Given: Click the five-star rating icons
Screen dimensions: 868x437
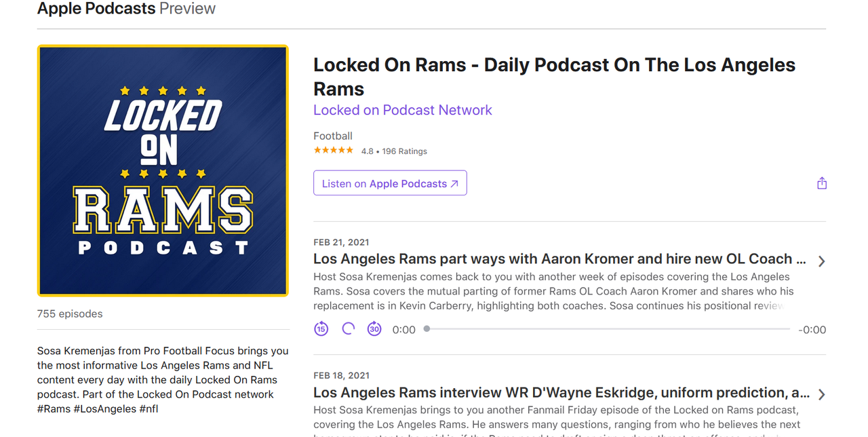Looking at the screenshot, I should 333,151.
